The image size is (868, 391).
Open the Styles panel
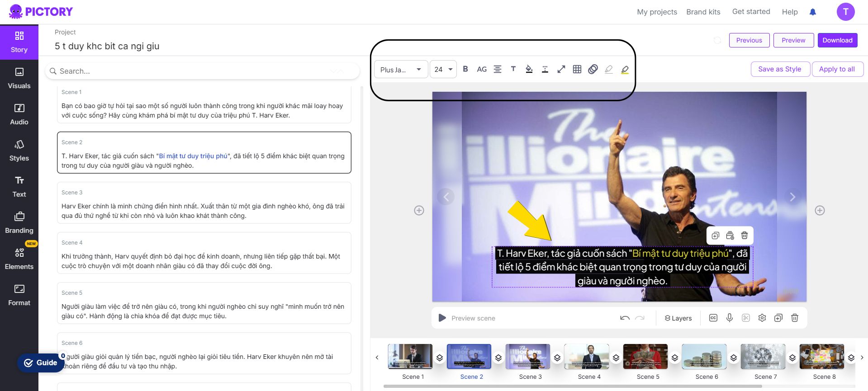tap(19, 151)
